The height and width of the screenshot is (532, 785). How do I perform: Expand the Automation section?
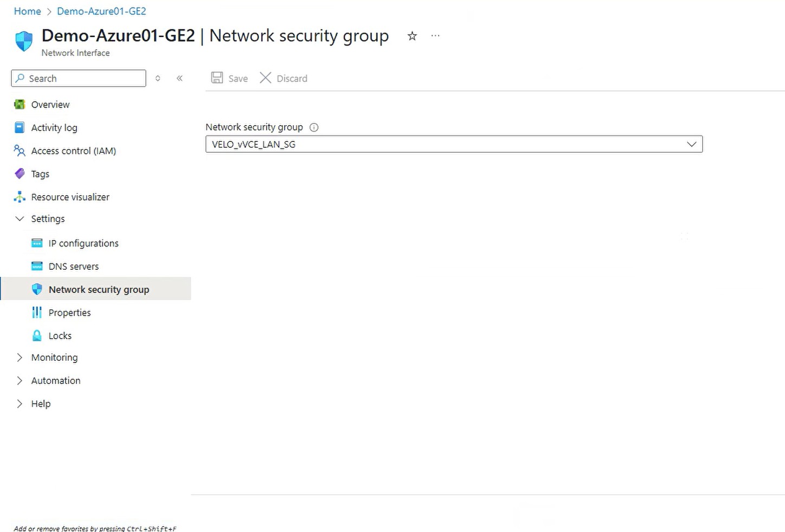20,381
